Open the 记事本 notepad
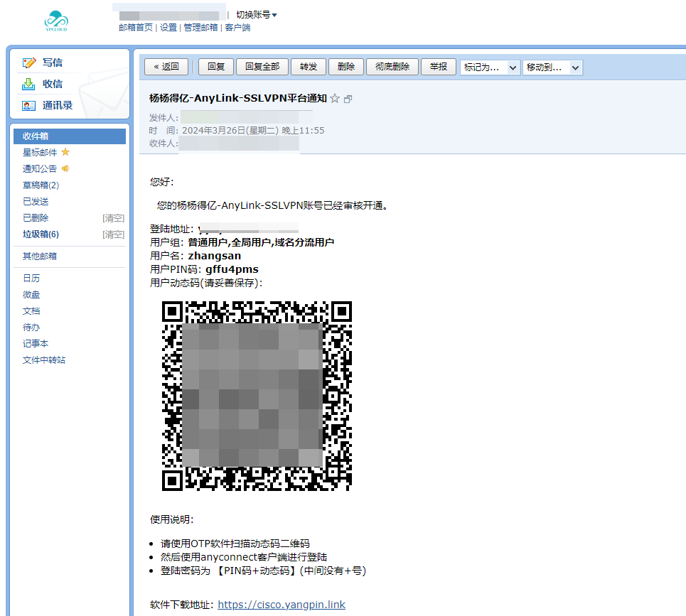This screenshot has height=616, width=686. 36,344
